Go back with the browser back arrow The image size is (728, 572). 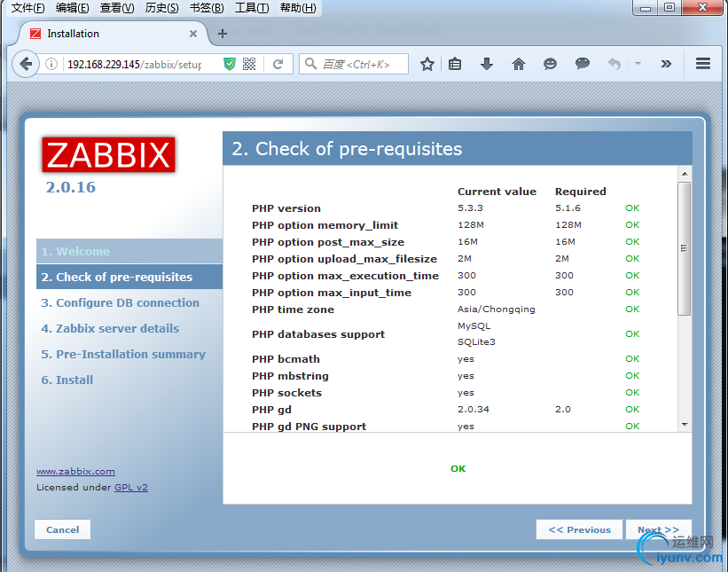[x=26, y=64]
